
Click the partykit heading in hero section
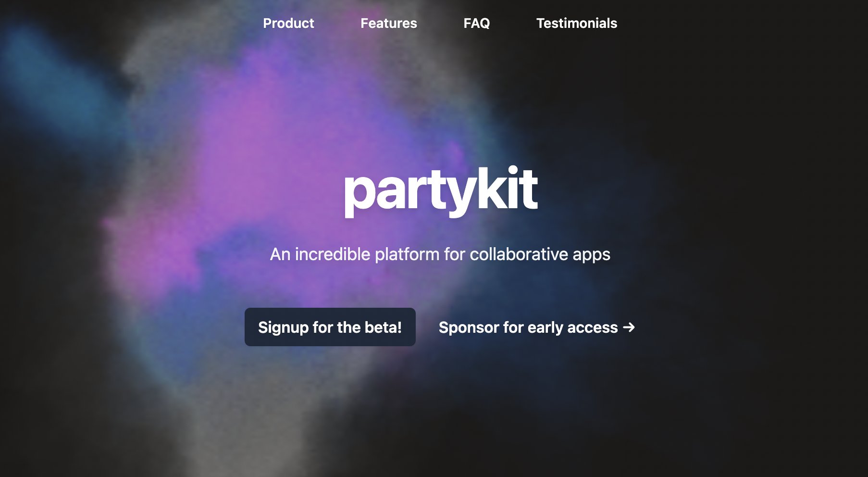(441, 192)
